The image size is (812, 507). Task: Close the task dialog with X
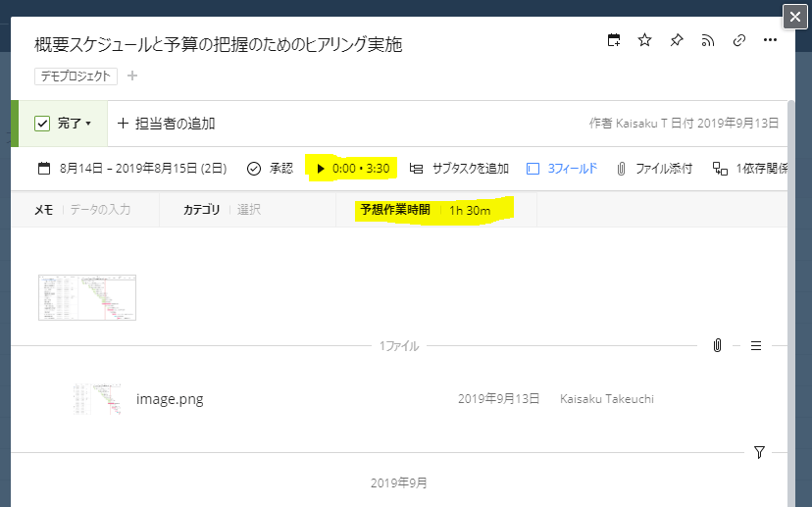[x=795, y=17]
